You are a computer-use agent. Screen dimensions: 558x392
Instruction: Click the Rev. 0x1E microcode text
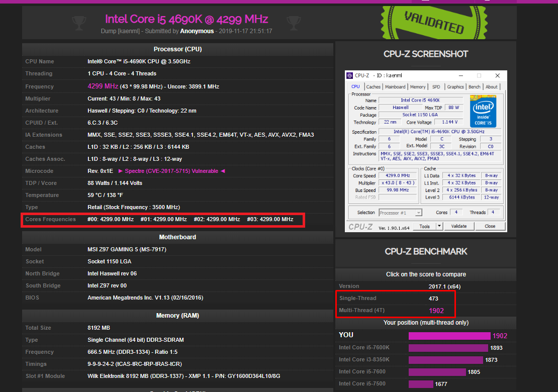pyautogui.click(x=101, y=171)
